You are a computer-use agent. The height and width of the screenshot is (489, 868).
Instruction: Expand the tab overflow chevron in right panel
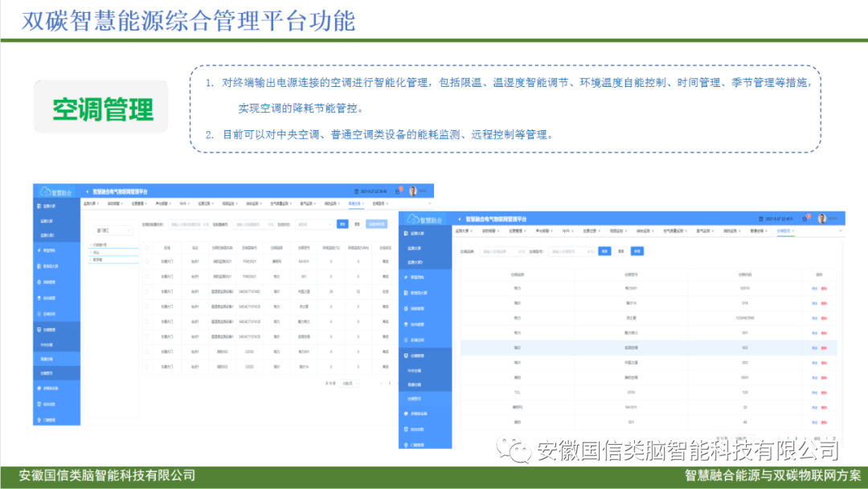click(840, 231)
